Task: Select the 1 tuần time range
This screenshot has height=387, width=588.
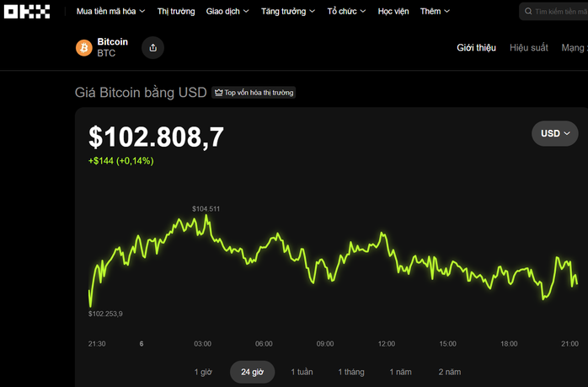Action: pos(302,372)
